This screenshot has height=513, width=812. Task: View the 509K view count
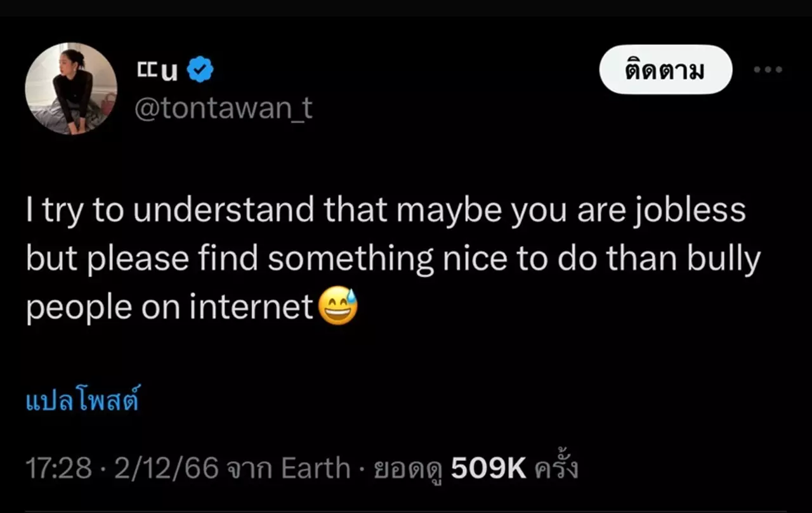click(x=488, y=469)
